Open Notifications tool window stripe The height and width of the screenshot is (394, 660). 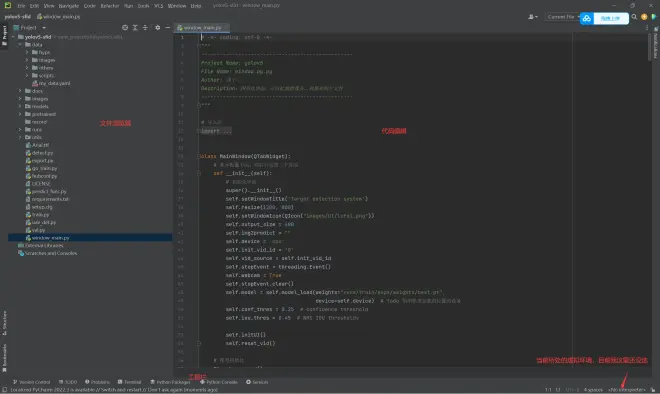click(656, 42)
